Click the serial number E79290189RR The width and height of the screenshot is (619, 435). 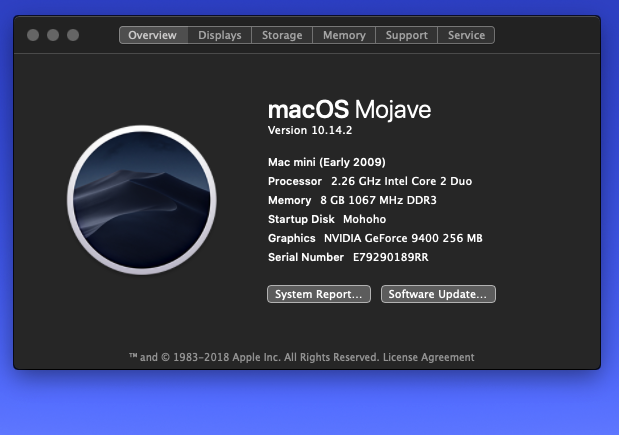point(390,257)
